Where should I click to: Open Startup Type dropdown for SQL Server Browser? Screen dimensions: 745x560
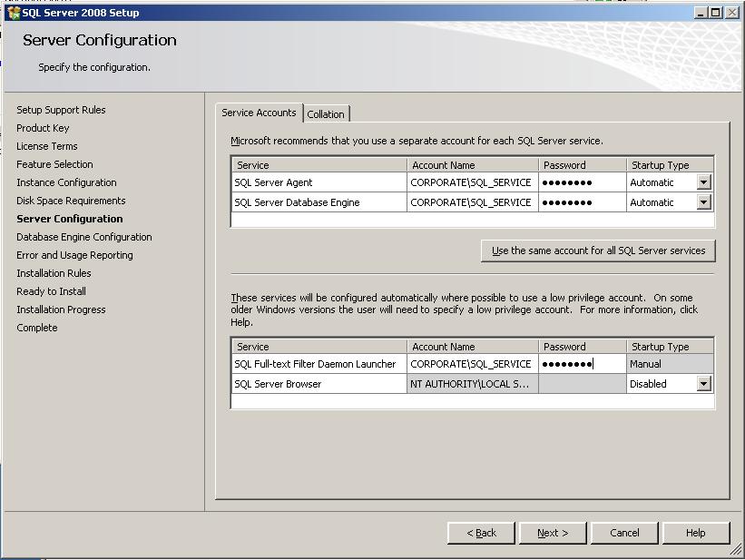703,384
